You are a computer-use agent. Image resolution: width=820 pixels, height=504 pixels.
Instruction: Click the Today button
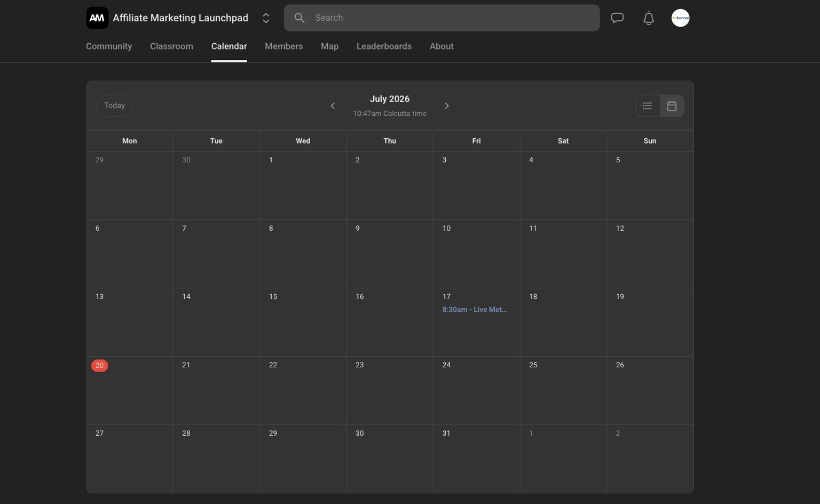point(114,106)
